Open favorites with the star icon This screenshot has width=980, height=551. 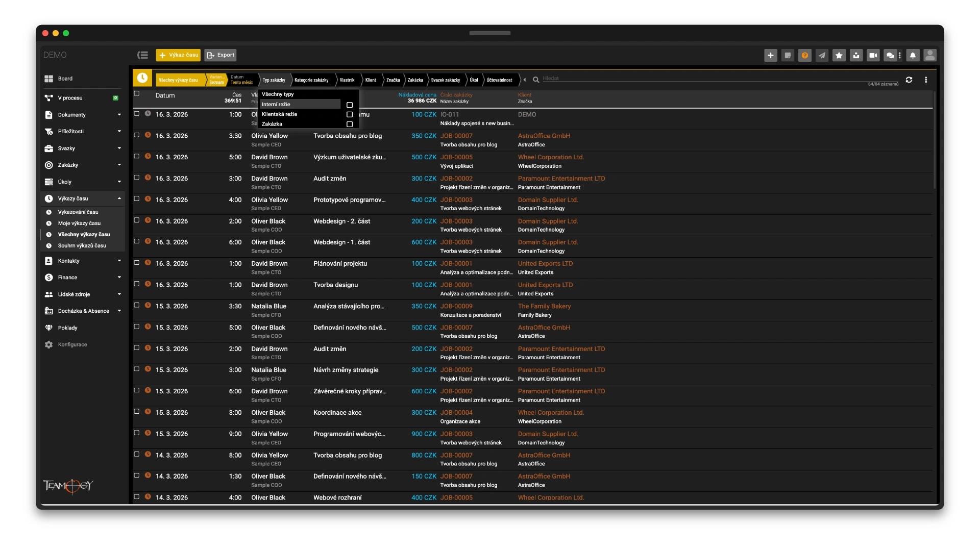coord(839,55)
